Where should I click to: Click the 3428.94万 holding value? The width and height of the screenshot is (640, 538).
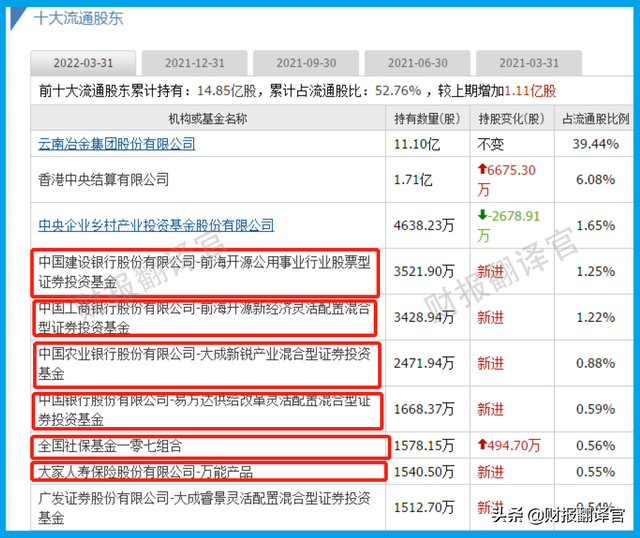[424, 317]
